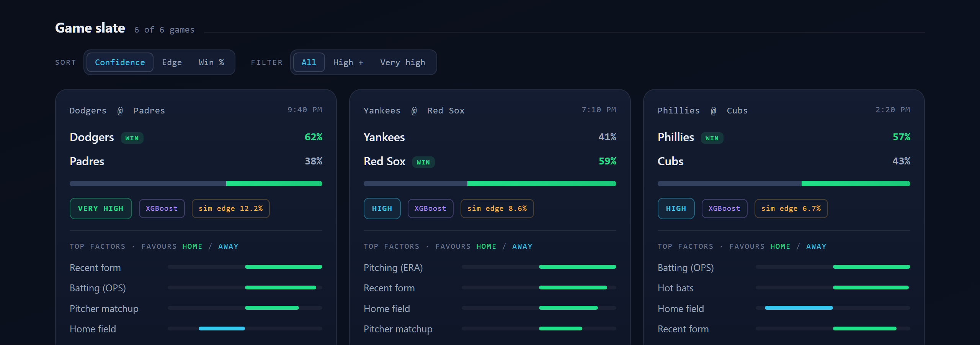980x345 pixels.
Task: Click Recent form factor on Yankees card
Action: coord(490,288)
